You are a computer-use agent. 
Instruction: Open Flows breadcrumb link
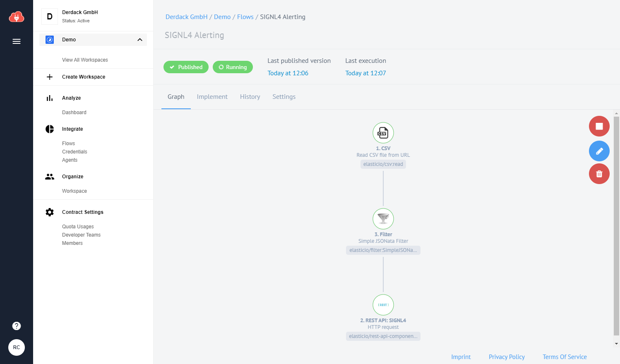tap(245, 17)
